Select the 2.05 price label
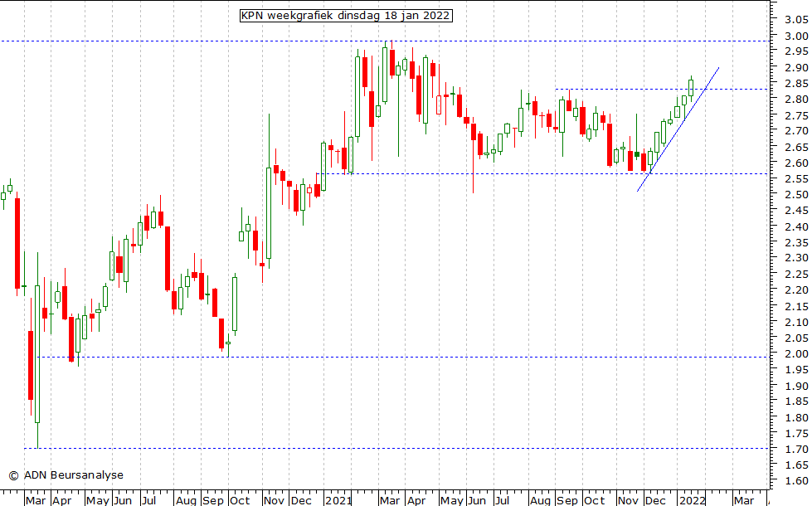Viewport: 812px width, 506px height. tap(796, 338)
